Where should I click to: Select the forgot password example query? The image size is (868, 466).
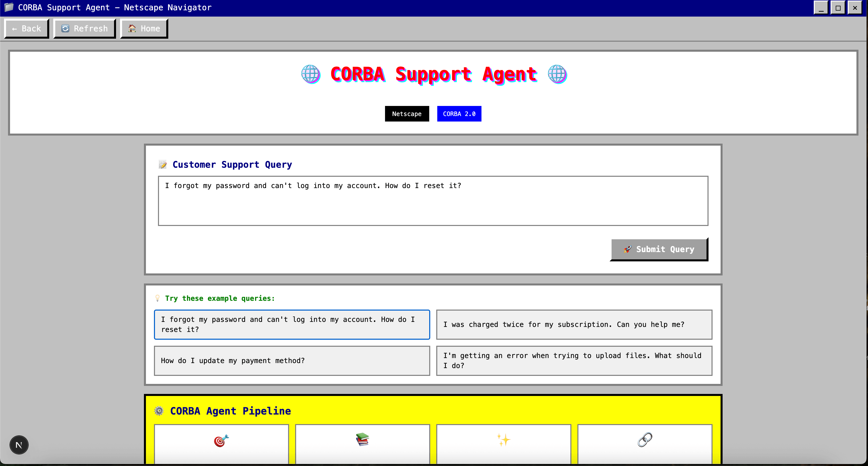tap(292, 324)
